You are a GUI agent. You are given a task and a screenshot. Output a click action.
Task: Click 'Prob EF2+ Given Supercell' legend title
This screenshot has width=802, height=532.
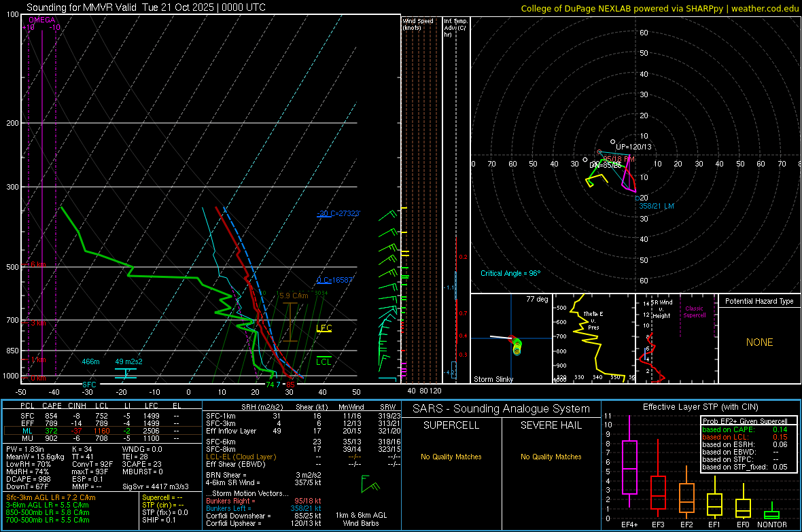[x=745, y=421]
